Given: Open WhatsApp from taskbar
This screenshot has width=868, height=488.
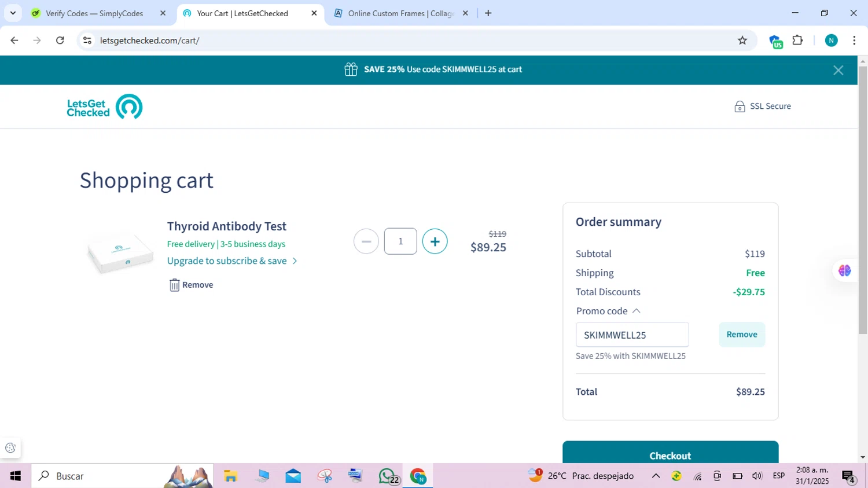Looking at the screenshot, I should point(388,476).
